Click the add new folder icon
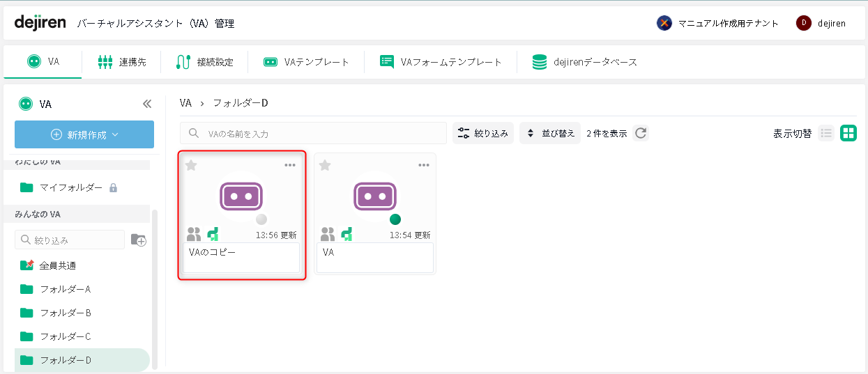Screen dimensions: 868x374 139,240
